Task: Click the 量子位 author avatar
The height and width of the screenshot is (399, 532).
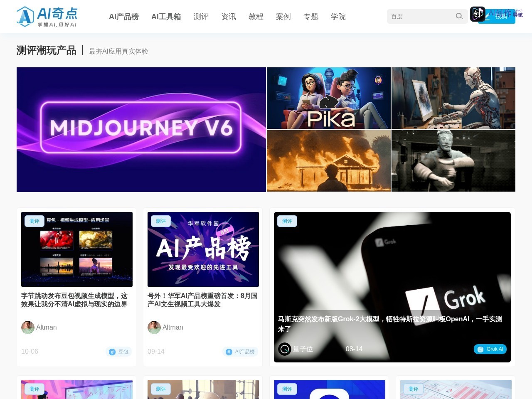Action: tap(285, 349)
